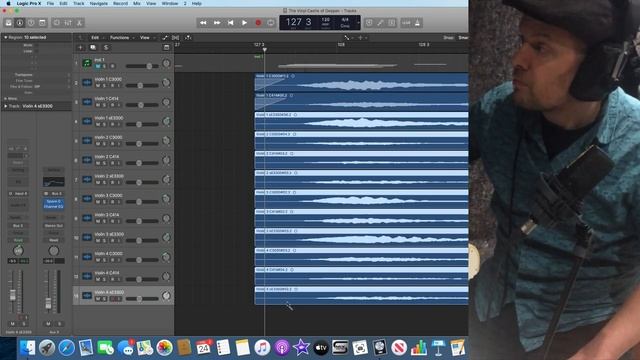Toggle the global Solo S button
The image size is (640, 360).
(x=106, y=48)
